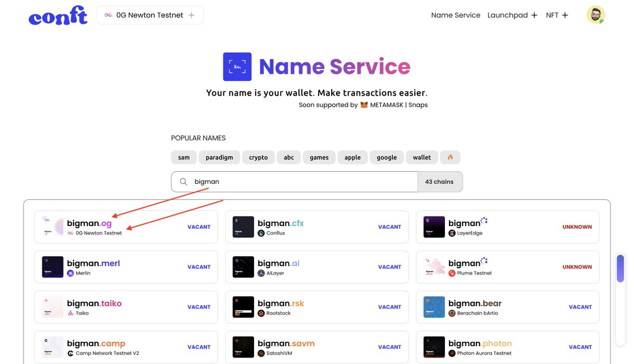
Task: Focus the name search field containing 'bigman'
Action: click(x=294, y=182)
